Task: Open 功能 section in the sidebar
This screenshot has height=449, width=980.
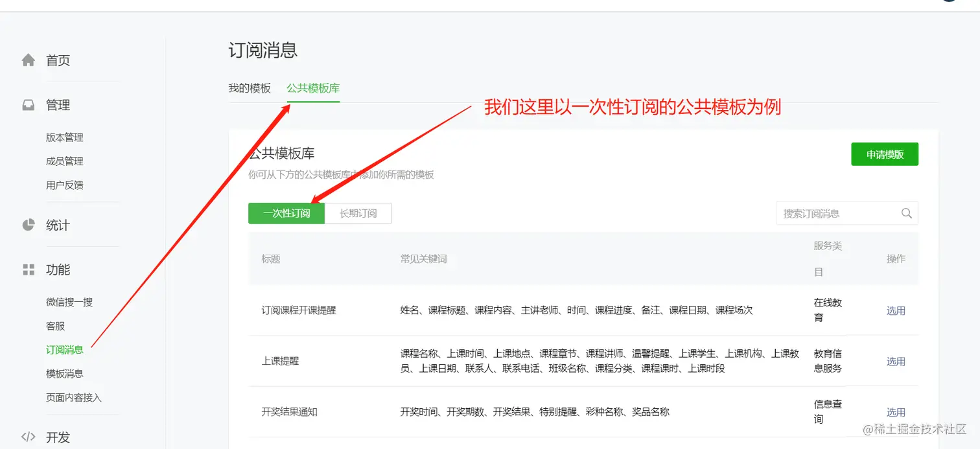Action: (58, 270)
